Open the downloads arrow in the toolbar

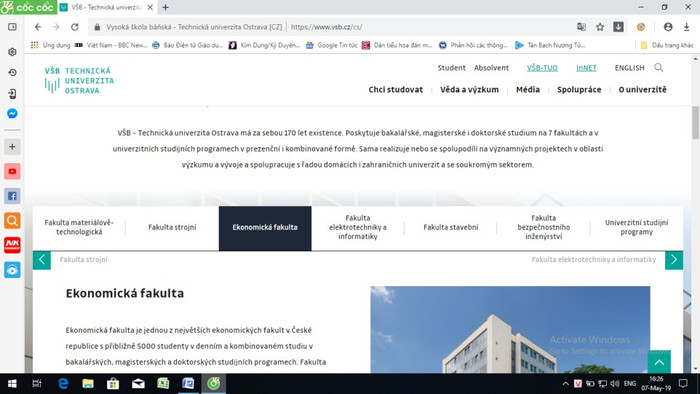click(x=687, y=27)
